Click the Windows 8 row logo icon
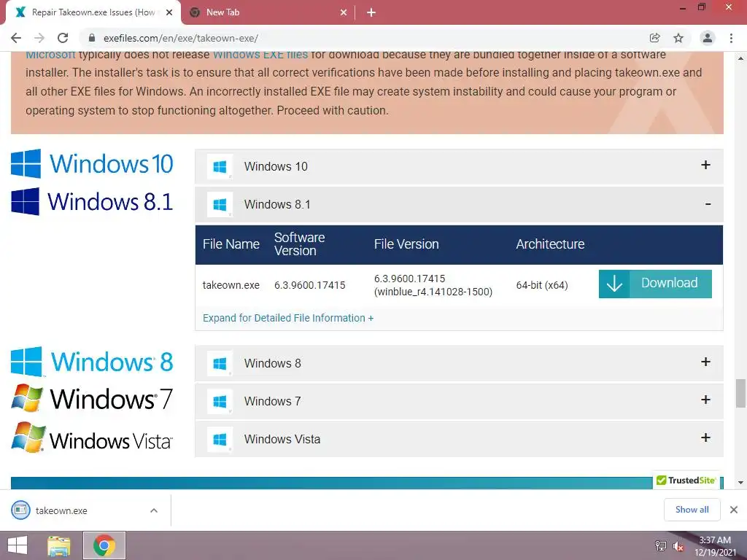 pyautogui.click(x=220, y=364)
